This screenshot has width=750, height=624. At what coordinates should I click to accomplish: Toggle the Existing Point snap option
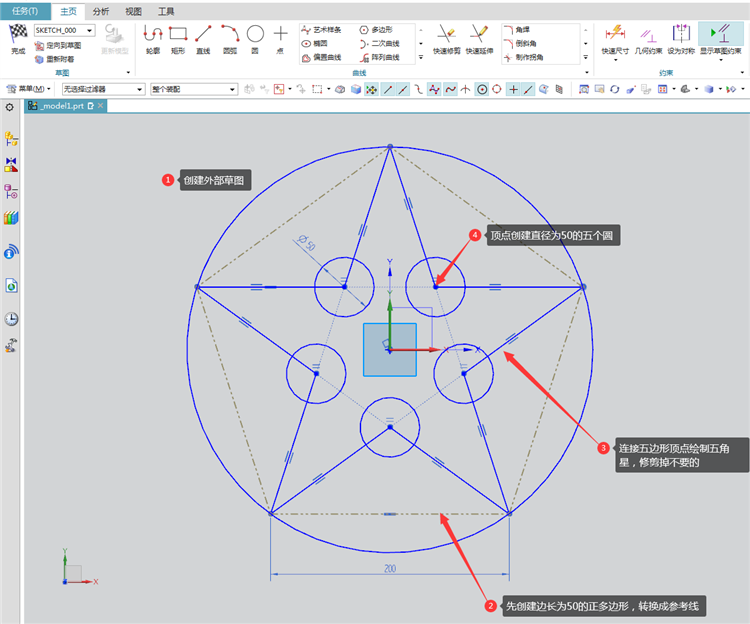pos(513,89)
